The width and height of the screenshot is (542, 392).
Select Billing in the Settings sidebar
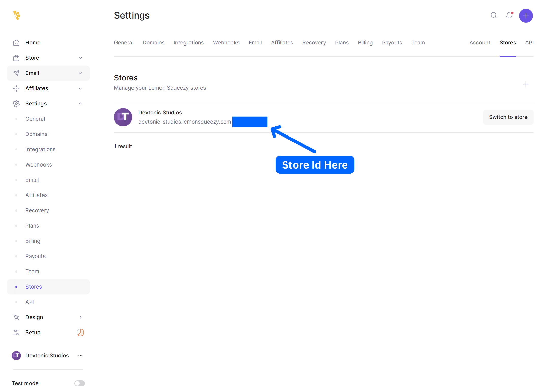tap(33, 241)
